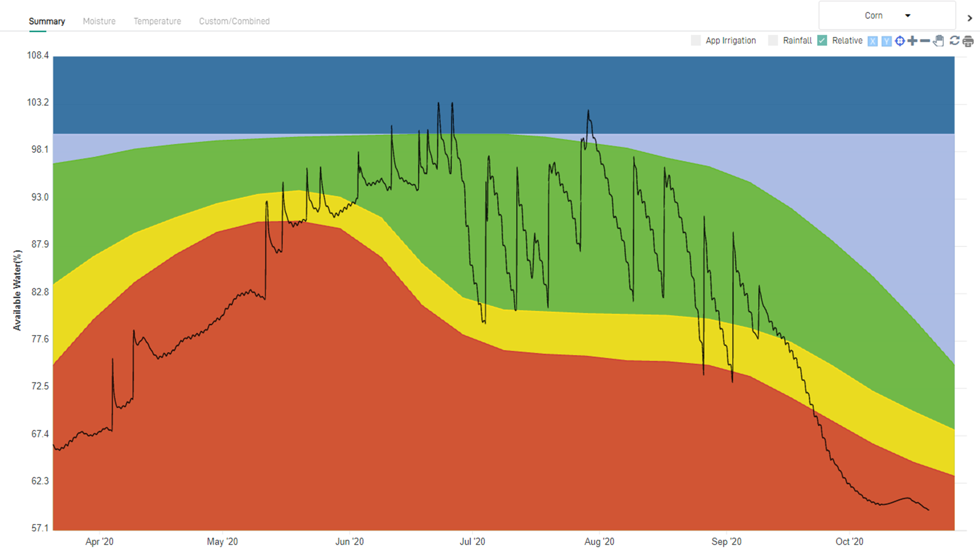Toggle the X axis zoom button
The width and height of the screenshot is (980, 557).
873,41
